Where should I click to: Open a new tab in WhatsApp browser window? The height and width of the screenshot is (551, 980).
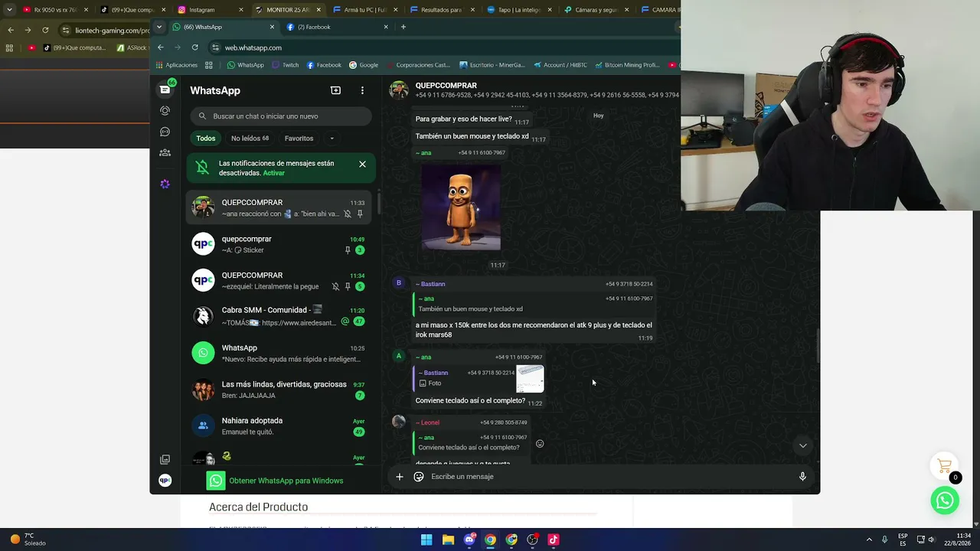click(x=403, y=27)
